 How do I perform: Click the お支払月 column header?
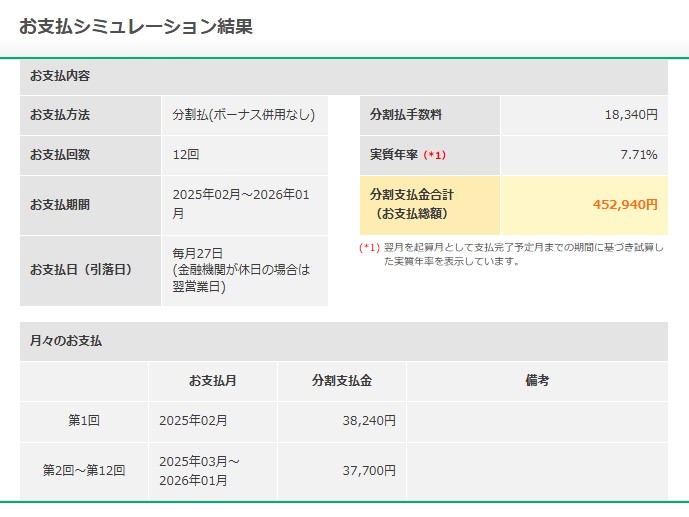pyautogui.click(x=213, y=380)
